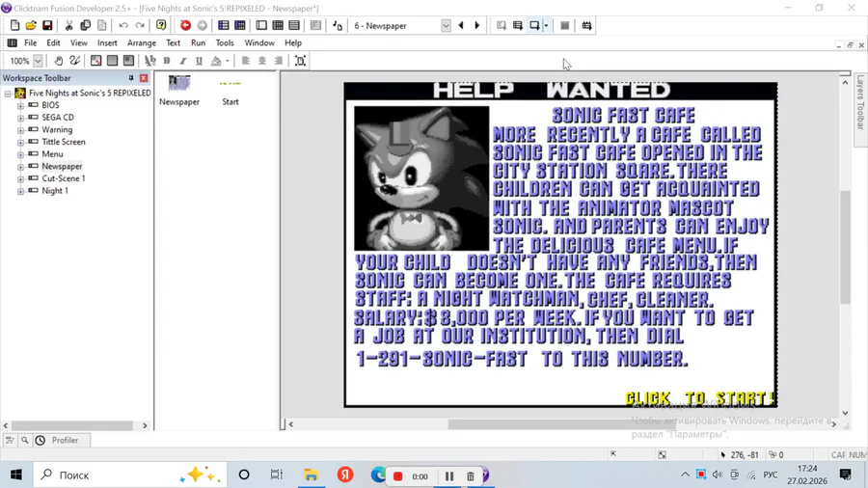Center align text icon
Image resolution: width=868 pixels, height=488 pixels.
(x=261, y=61)
